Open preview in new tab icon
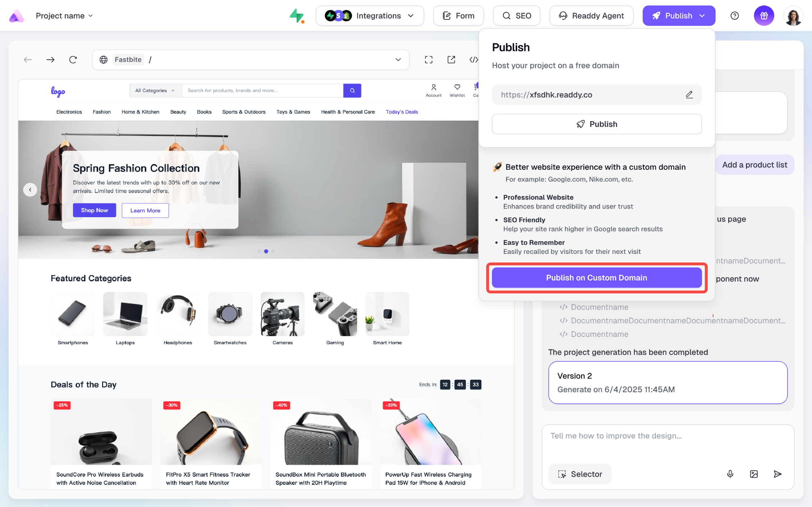This screenshot has width=812, height=507. (x=451, y=60)
